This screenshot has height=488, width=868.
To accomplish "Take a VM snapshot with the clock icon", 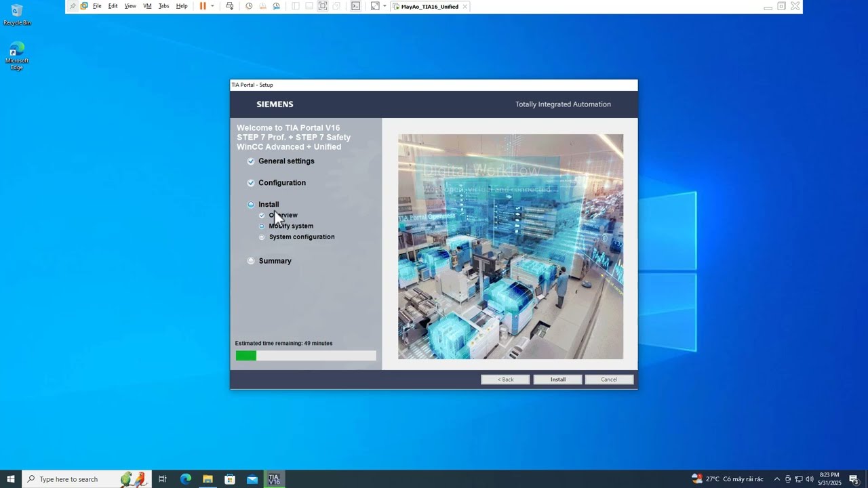I will [x=249, y=6].
